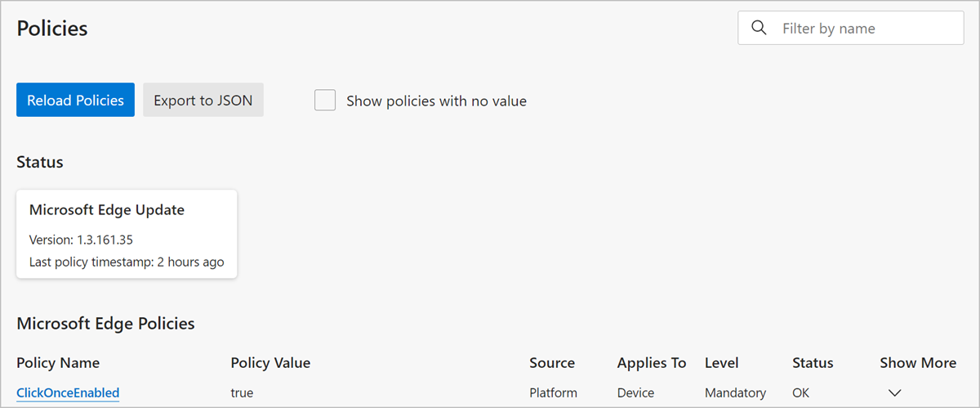Expand the ClickOnceEnabled row's Show More chevron
Image resolution: width=980 pixels, height=408 pixels.
894,393
